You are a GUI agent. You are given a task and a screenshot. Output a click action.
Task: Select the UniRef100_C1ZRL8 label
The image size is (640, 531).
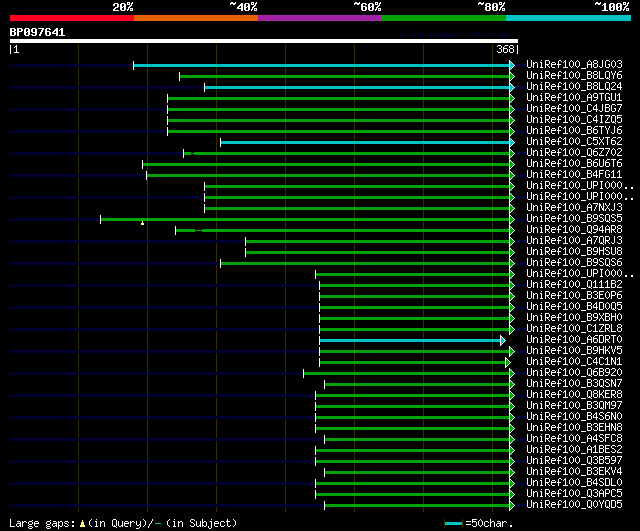tap(574, 329)
